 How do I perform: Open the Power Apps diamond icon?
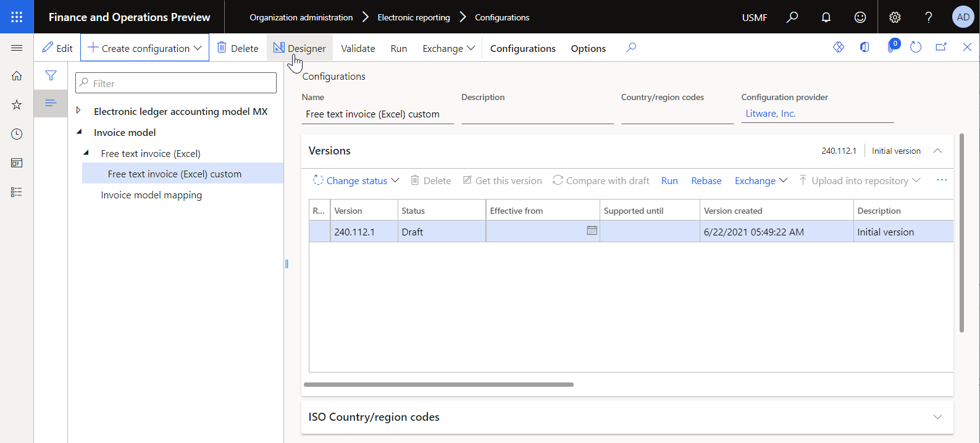tap(839, 47)
